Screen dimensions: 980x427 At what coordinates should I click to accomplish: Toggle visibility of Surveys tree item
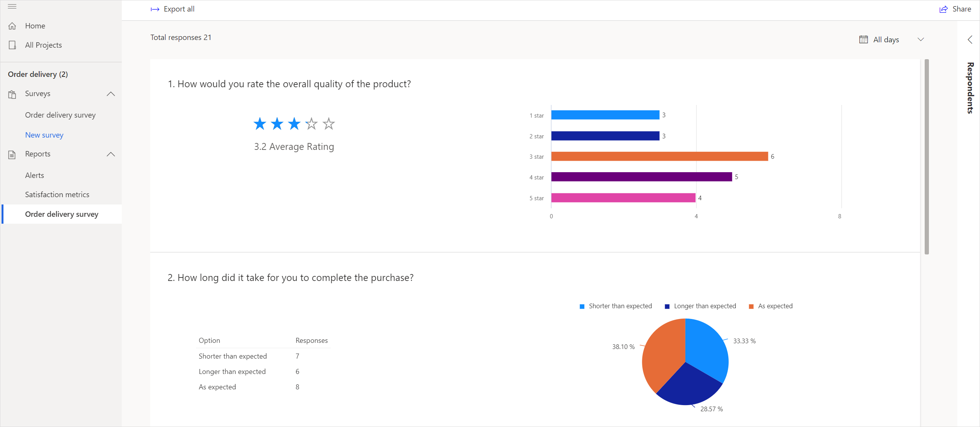pos(111,94)
